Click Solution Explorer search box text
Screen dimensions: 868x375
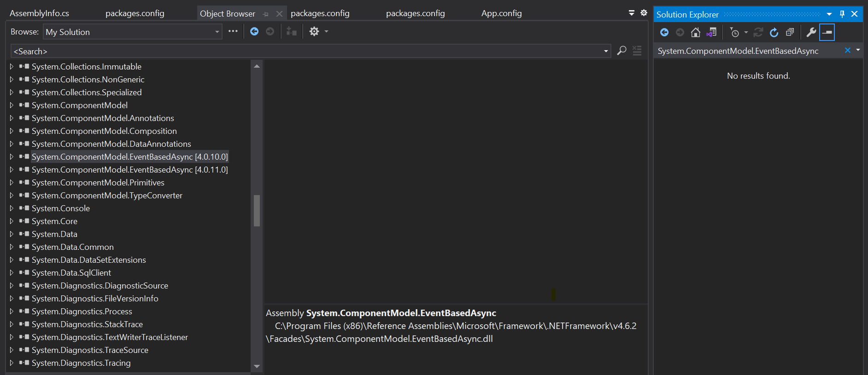(x=738, y=51)
